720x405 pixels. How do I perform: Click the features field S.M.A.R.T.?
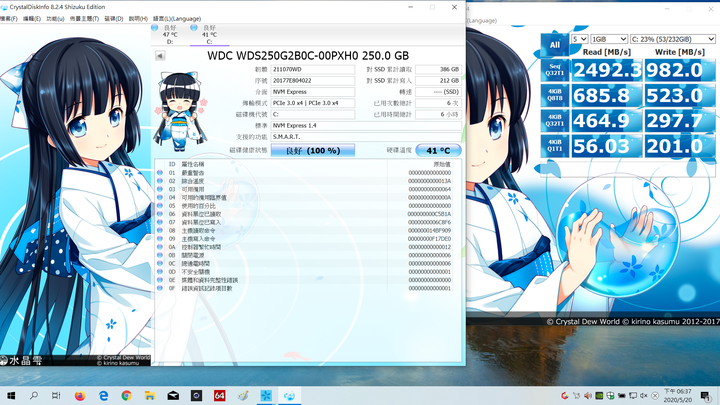[366, 137]
